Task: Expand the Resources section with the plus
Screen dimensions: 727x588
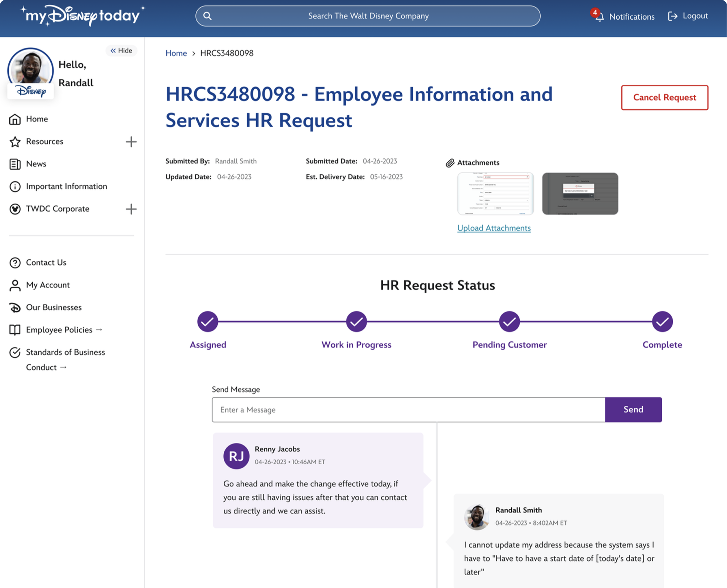Action: click(131, 142)
